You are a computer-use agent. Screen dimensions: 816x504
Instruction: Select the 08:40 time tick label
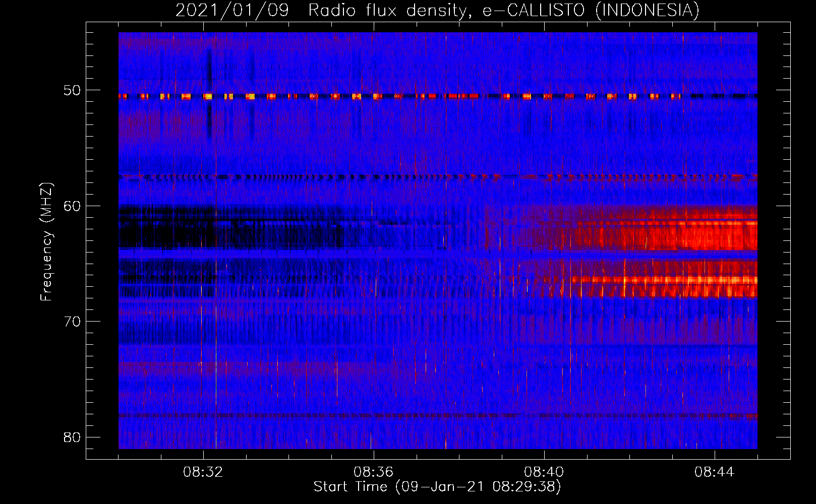[544, 472]
